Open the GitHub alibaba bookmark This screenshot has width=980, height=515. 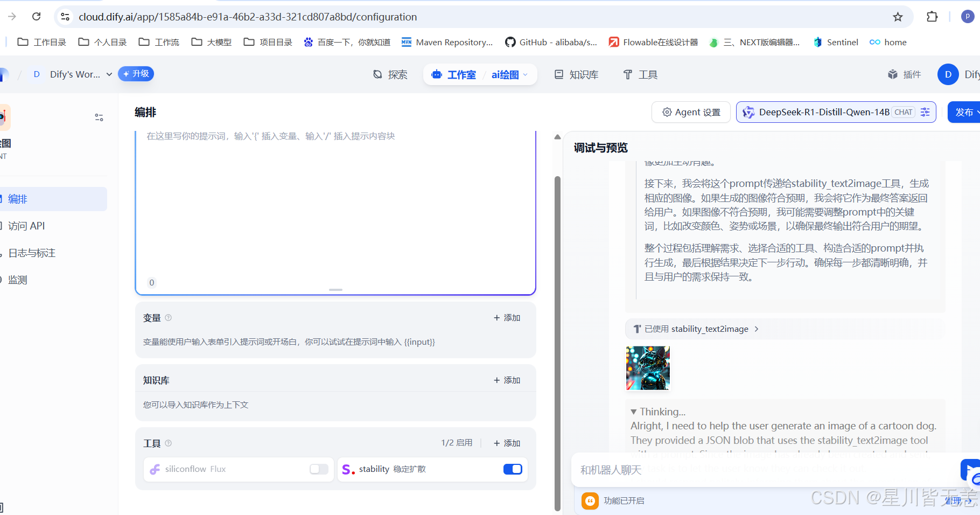pyautogui.click(x=551, y=42)
